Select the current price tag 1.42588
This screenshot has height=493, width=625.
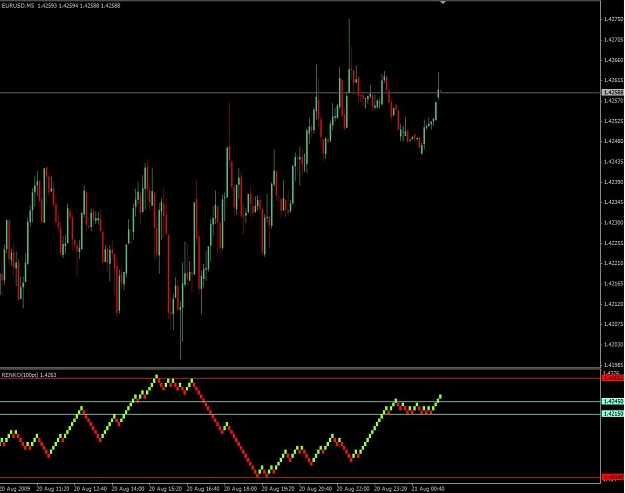[x=613, y=92]
